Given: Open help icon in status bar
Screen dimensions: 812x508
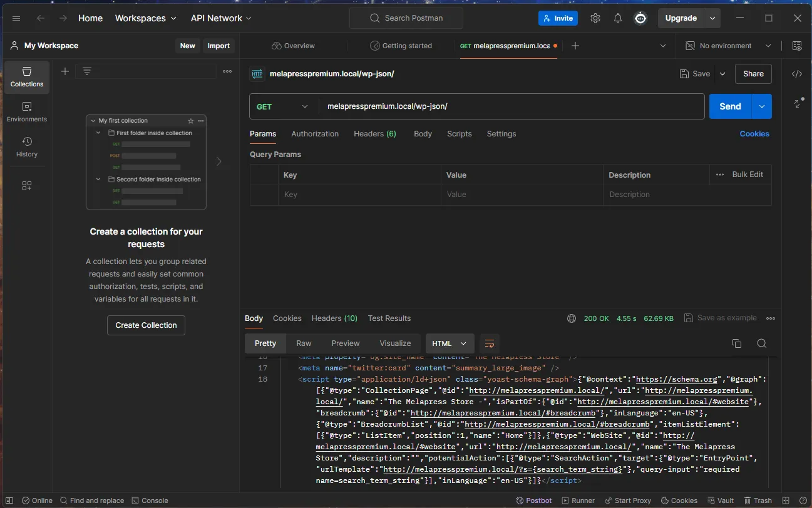Looking at the screenshot, I should point(802,500).
